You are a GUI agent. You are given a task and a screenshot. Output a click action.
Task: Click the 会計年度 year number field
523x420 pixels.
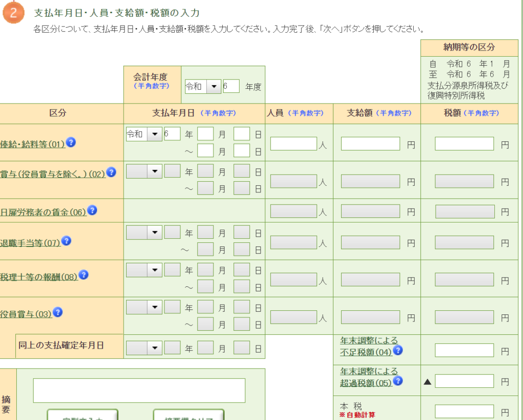pos(231,86)
